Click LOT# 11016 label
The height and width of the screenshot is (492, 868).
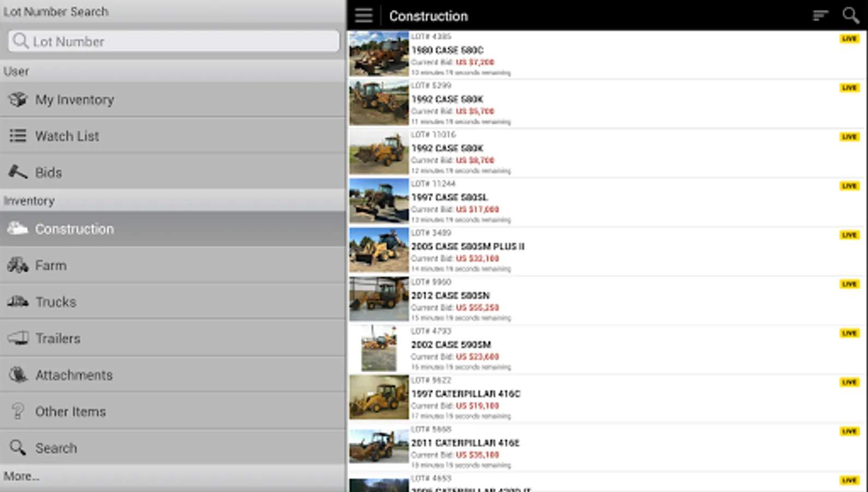433,135
